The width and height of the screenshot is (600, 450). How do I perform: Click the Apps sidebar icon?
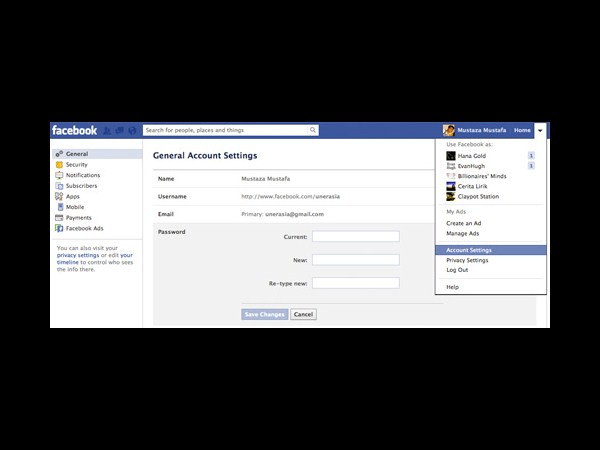point(59,196)
